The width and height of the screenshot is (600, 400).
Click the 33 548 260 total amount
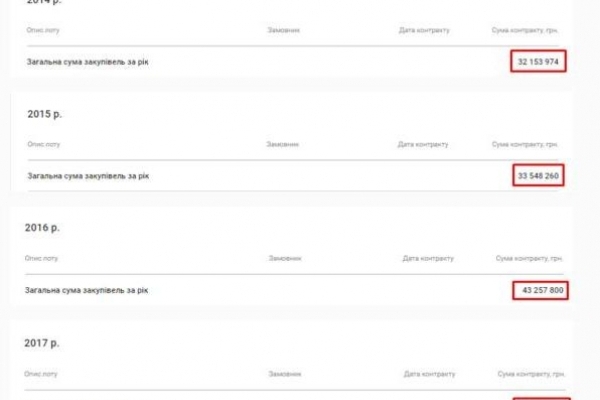click(538, 176)
